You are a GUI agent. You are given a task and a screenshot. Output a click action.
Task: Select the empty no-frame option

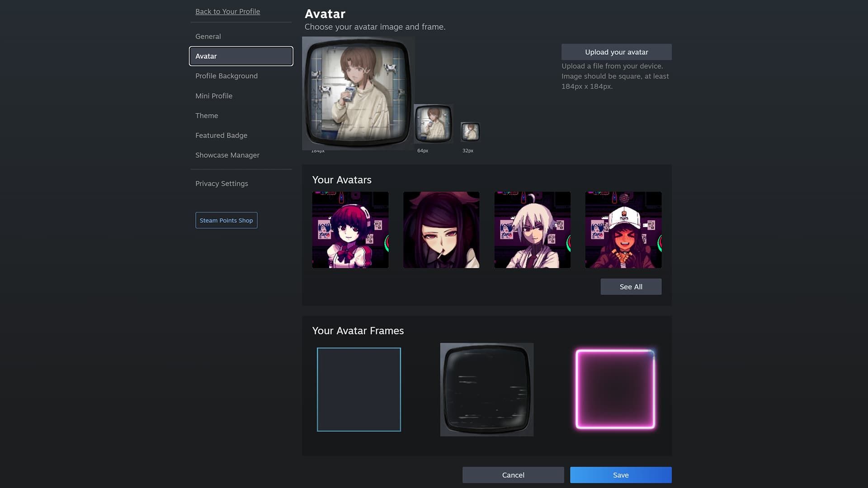pos(359,389)
